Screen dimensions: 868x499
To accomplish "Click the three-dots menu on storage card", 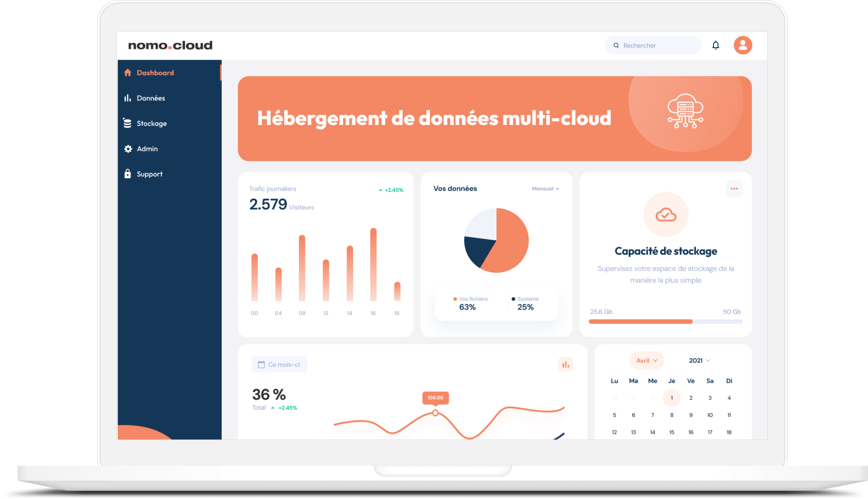I will coord(734,189).
